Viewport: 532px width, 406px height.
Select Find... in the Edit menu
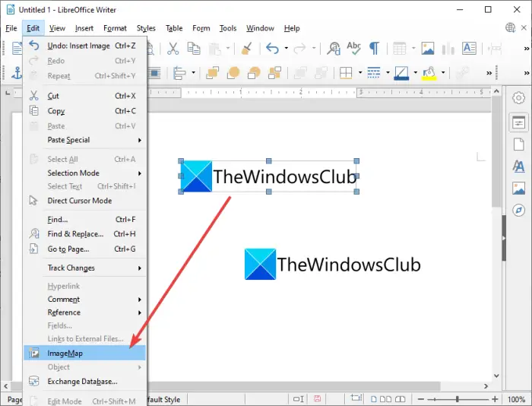click(85, 219)
